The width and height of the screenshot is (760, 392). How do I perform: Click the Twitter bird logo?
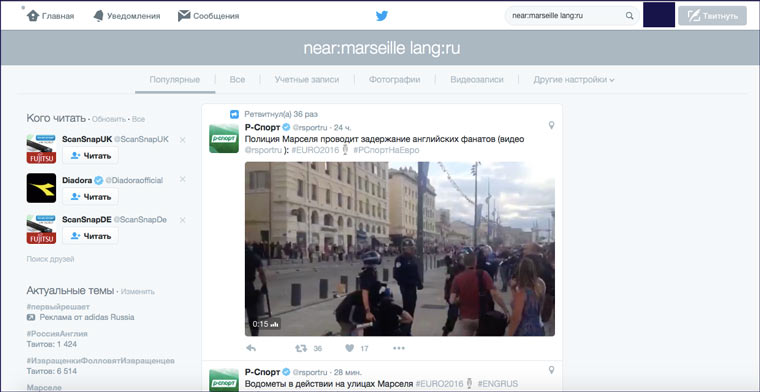pos(382,16)
